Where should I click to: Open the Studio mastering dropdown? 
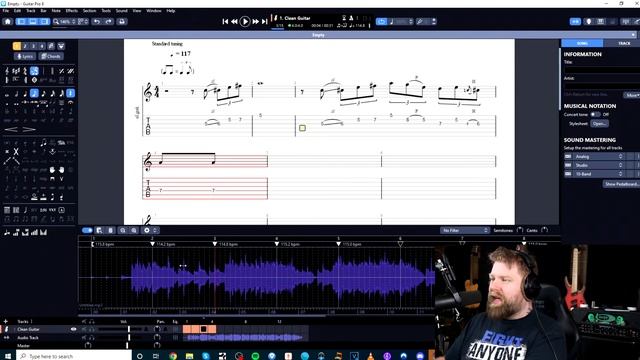[x=599, y=165]
